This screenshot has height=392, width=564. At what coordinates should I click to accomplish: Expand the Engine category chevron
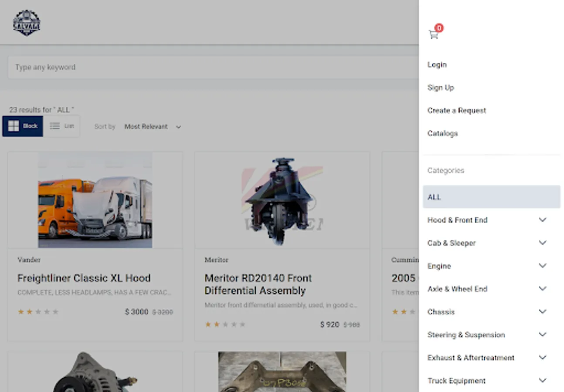point(542,266)
